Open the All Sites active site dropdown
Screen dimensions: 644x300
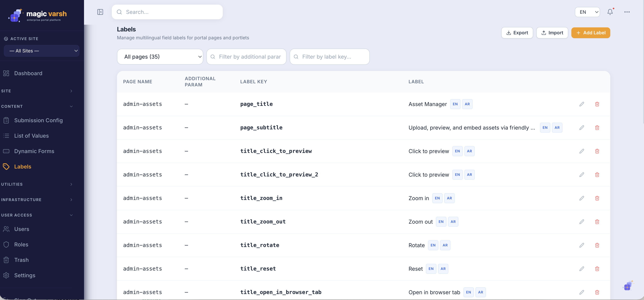tap(41, 51)
